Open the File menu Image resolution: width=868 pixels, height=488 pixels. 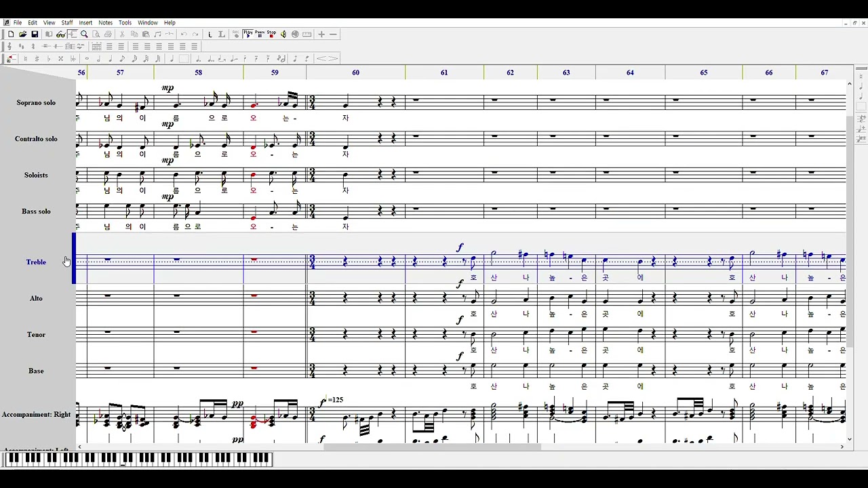pyautogui.click(x=18, y=22)
